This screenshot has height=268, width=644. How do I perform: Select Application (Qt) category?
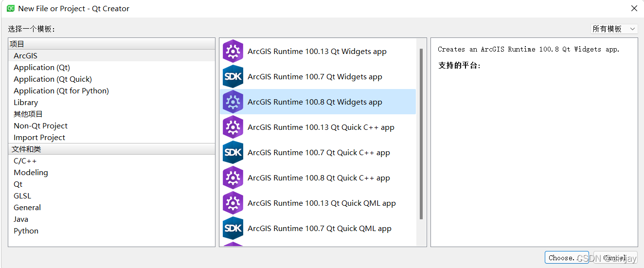coord(111,67)
